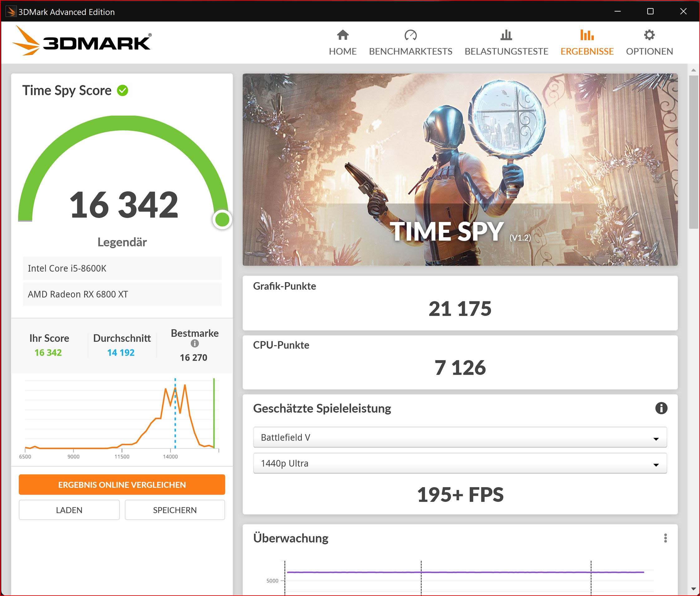Select the Benchmarktests speedometer icon

click(411, 35)
